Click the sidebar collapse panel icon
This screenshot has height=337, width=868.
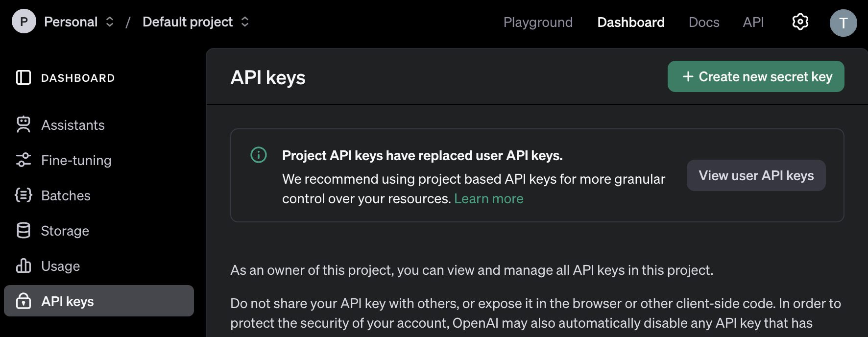[24, 77]
